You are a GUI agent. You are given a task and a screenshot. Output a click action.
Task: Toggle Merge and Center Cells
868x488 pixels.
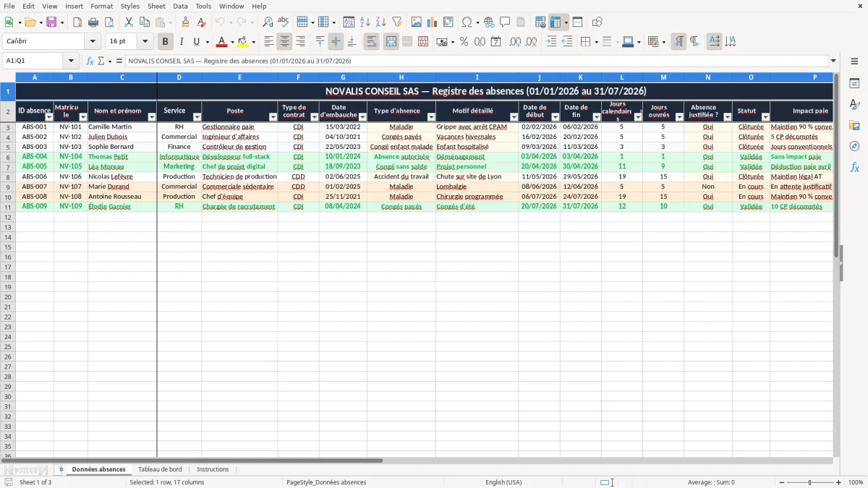coord(391,42)
